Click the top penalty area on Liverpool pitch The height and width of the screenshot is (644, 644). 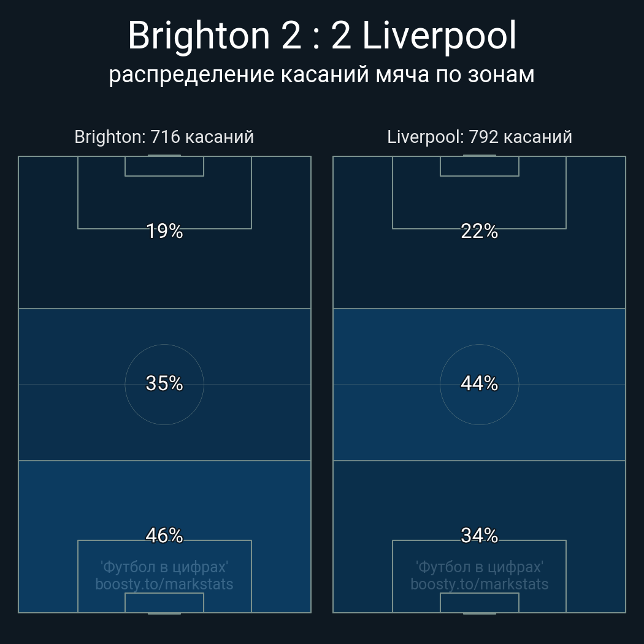click(x=480, y=202)
